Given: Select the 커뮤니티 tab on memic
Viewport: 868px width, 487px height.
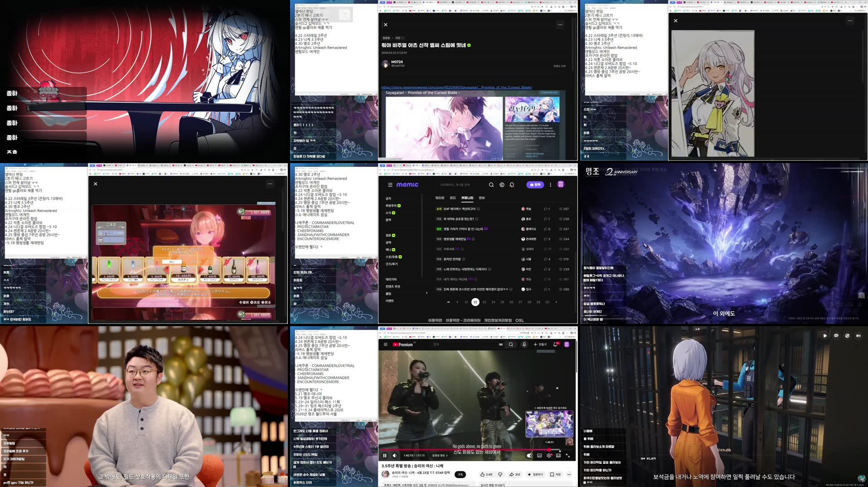Looking at the screenshot, I should [x=467, y=198].
